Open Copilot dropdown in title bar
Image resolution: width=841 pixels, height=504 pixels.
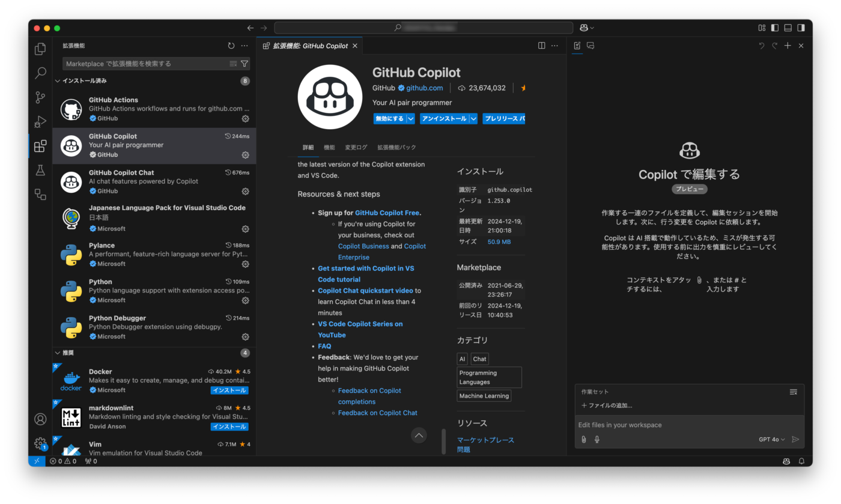pyautogui.click(x=587, y=28)
